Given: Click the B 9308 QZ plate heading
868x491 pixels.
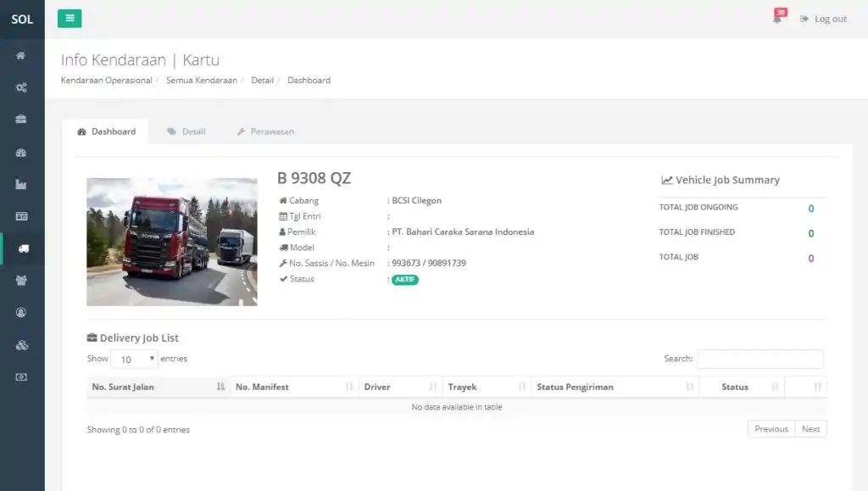Looking at the screenshot, I should pos(314,178).
